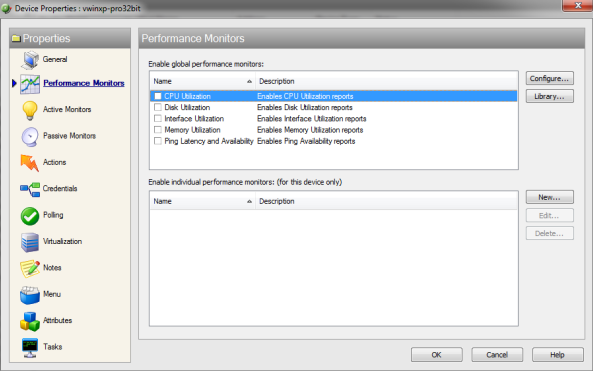Select the Performance Monitors link
593x371 pixels.
(x=84, y=83)
